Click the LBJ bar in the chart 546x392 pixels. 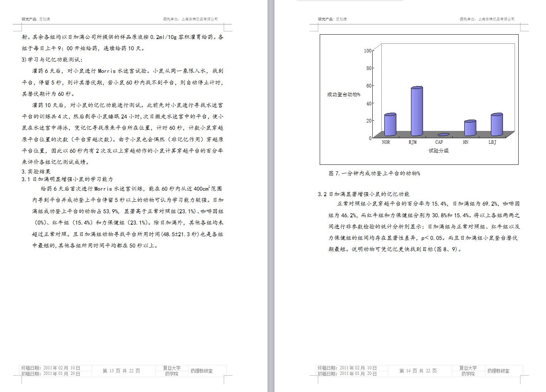(497, 124)
